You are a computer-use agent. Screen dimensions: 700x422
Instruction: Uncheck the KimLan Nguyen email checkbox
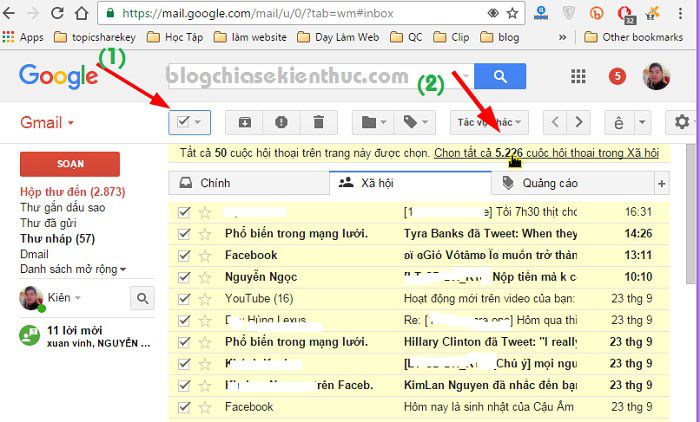[x=184, y=385]
